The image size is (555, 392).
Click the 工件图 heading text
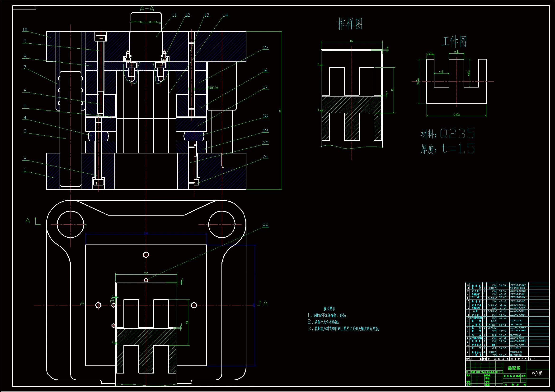click(454, 42)
